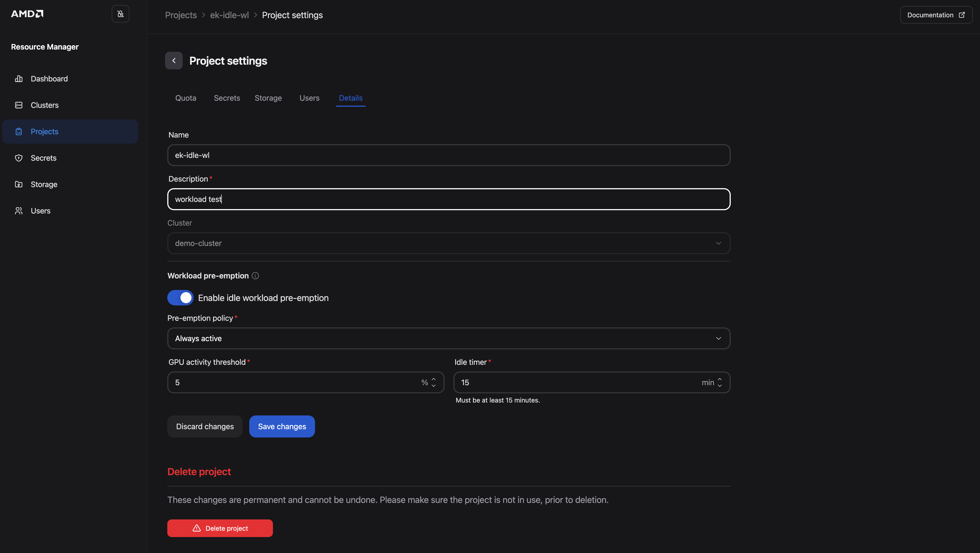This screenshot has height=553, width=980.
Task: Click the AMD logo
Action: pos(27,14)
